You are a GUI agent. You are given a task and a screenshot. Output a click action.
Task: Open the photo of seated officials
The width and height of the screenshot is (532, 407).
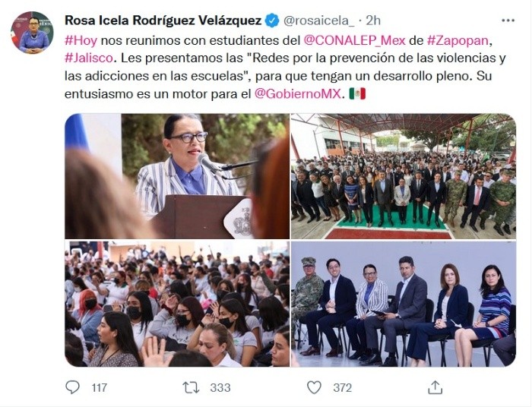[404, 304]
